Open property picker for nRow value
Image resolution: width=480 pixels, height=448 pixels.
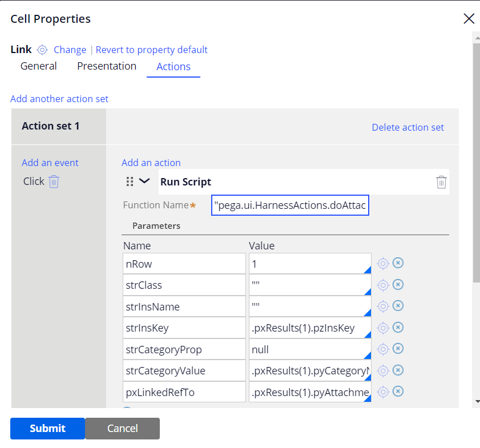383,263
